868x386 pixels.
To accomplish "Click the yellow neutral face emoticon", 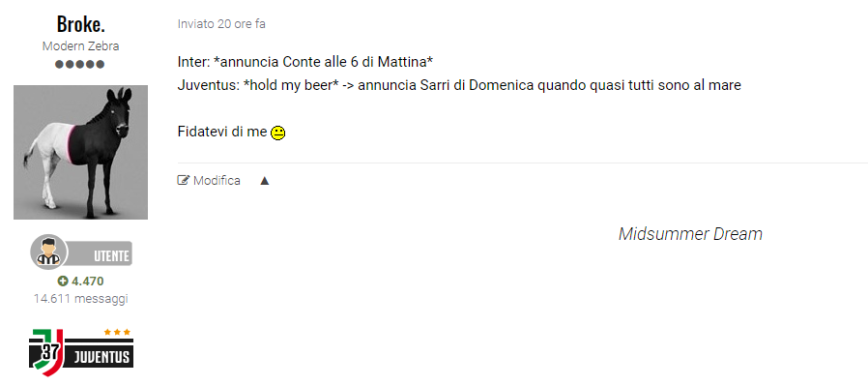I will pyautogui.click(x=277, y=133).
